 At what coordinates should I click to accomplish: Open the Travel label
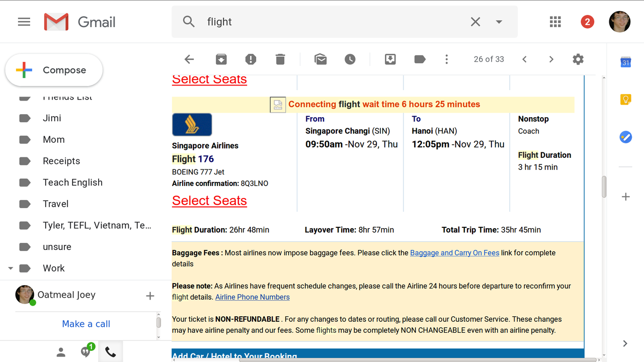point(55,204)
